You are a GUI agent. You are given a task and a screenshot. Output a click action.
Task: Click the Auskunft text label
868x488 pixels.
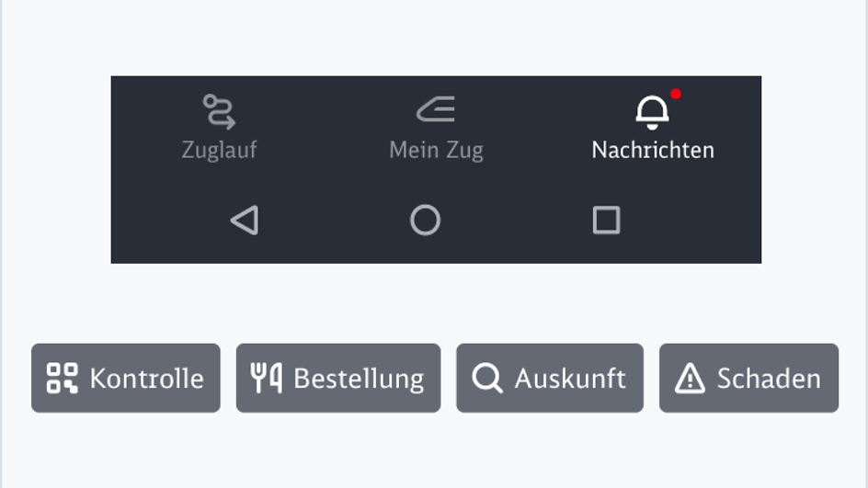pyautogui.click(x=570, y=378)
